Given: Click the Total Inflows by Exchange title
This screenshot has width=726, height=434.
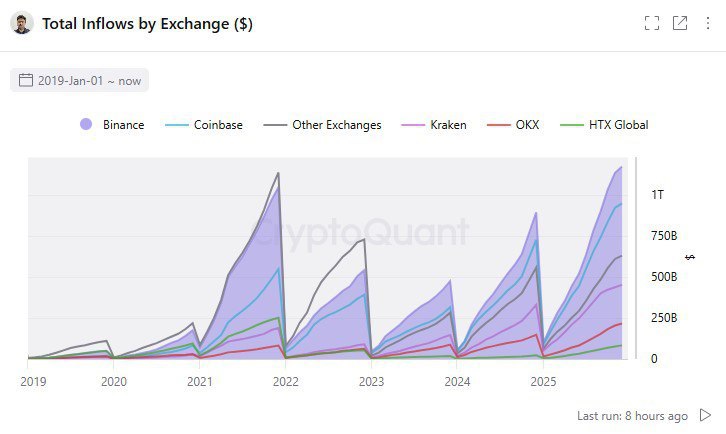Looking at the screenshot, I should click(147, 24).
